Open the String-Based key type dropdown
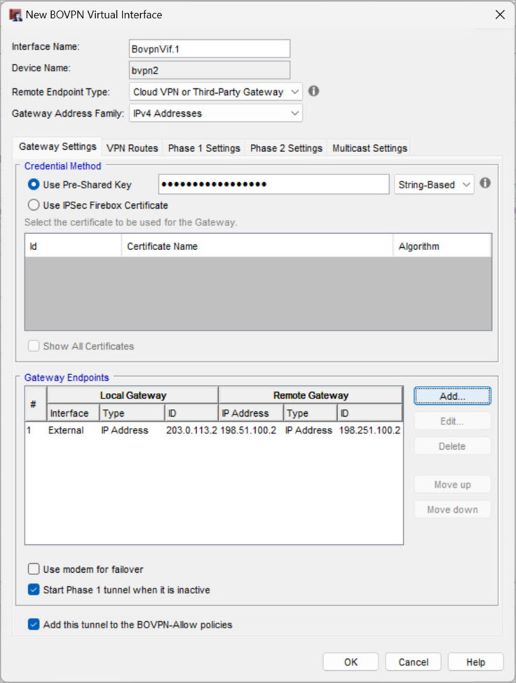The width and height of the screenshot is (516, 683). pos(434,185)
